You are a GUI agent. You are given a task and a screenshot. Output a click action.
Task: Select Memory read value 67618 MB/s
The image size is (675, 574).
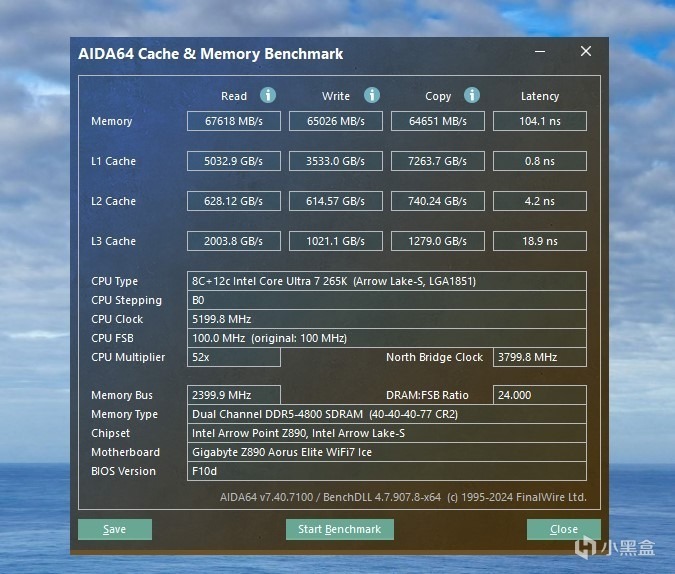click(x=234, y=121)
